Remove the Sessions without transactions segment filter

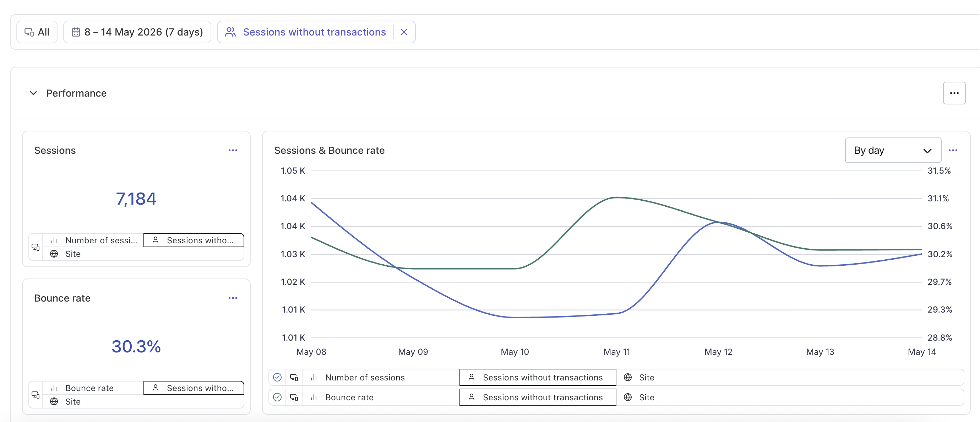[404, 32]
